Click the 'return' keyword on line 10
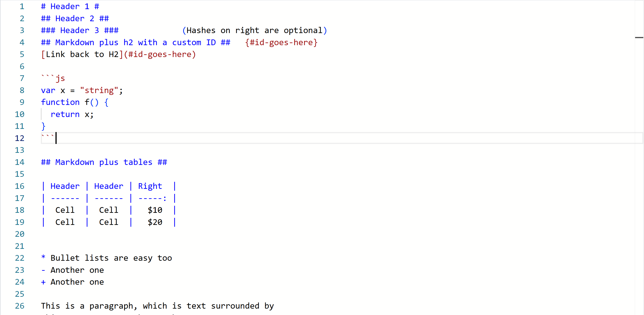This screenshot has width=644, height=315. click(x=65, y=115)
